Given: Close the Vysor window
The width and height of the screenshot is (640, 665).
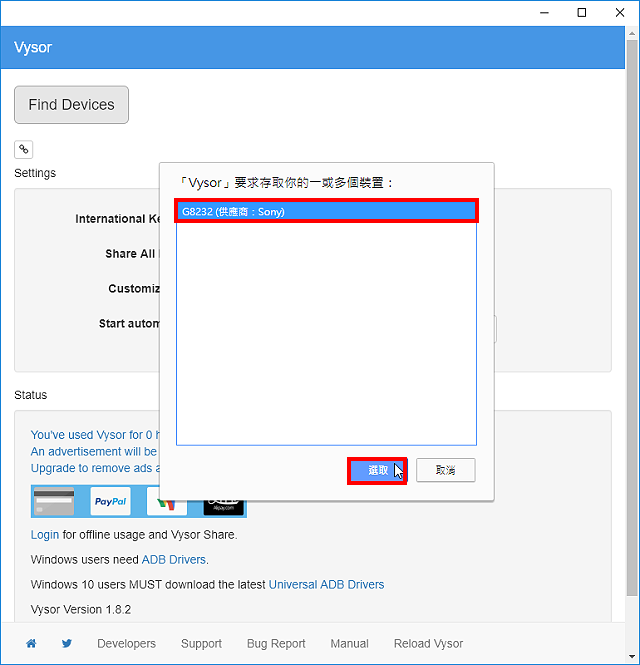Looking at the screenshot, I should click(620, 13).
